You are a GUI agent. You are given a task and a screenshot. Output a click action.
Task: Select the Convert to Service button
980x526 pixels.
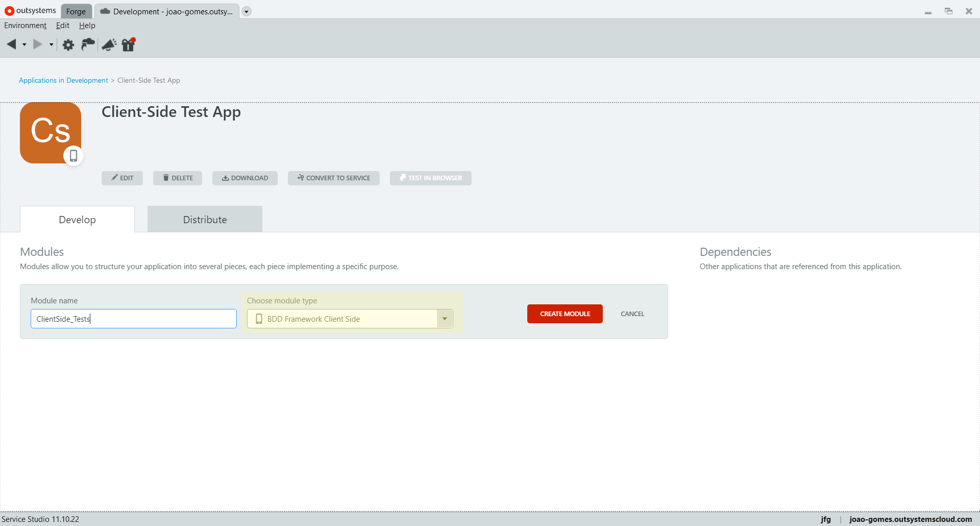333,178
